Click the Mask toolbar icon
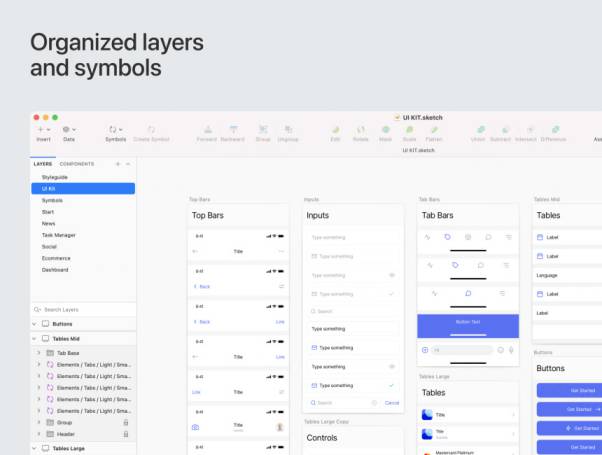Viewport: 602px width, 455px height. [x=385, y=130]
